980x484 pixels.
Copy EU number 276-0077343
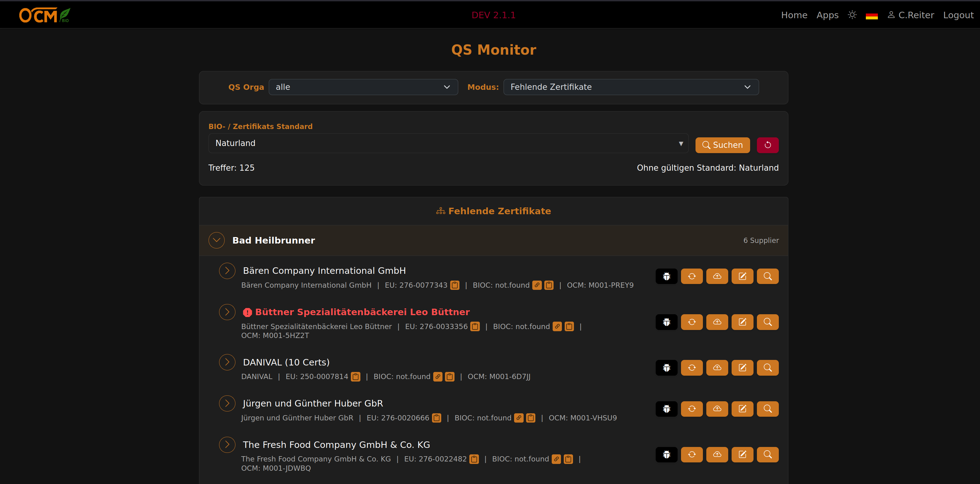tap(455, 285)
